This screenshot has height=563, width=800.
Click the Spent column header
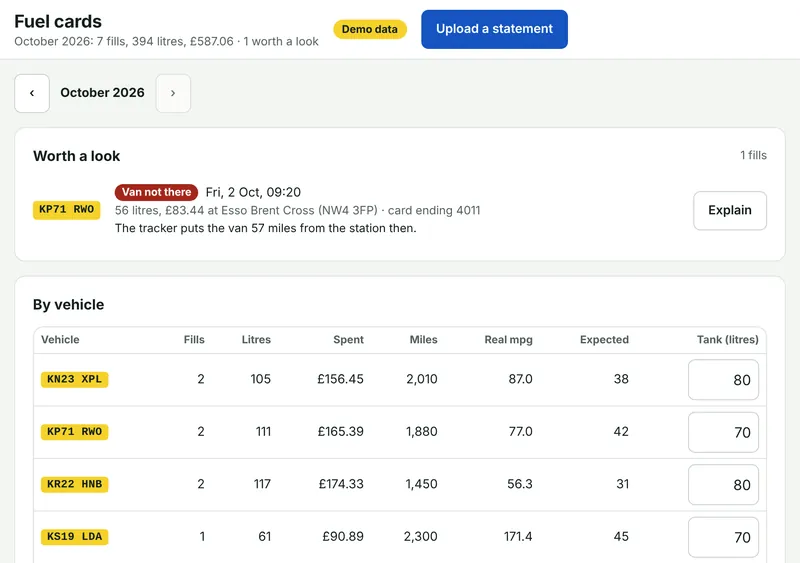(348, 339)
